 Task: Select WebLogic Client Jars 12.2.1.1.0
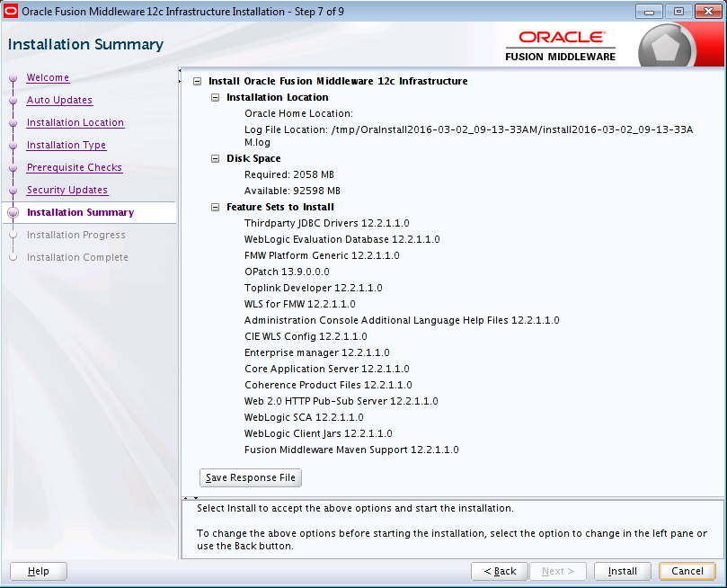click(318, 434)
